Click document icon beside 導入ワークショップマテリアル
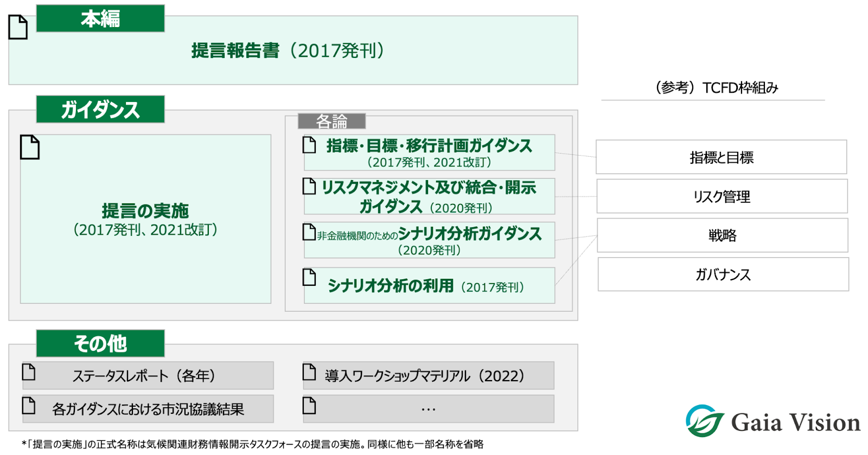Image resolution: width=868 pixels, height=455 pixels. coord(309,373)
